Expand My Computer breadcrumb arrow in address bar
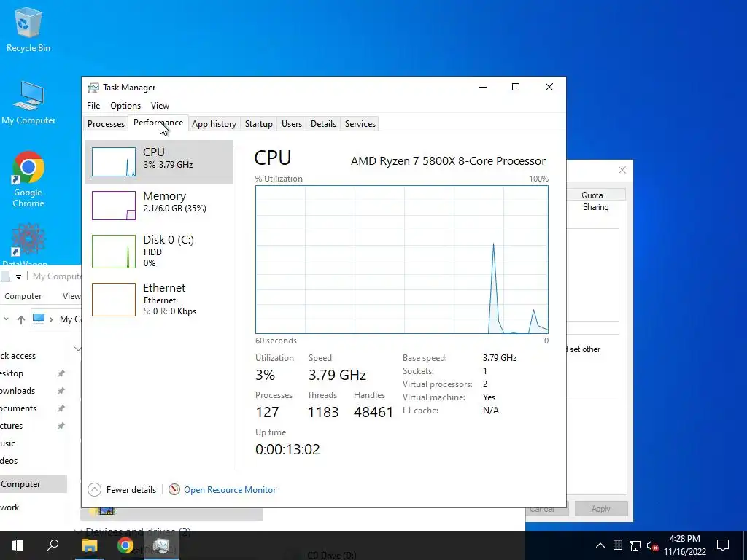 (51, 319)
